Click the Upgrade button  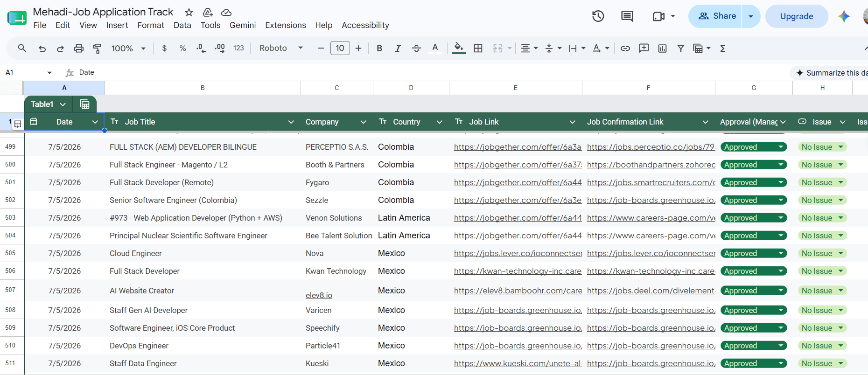(797, 16)
